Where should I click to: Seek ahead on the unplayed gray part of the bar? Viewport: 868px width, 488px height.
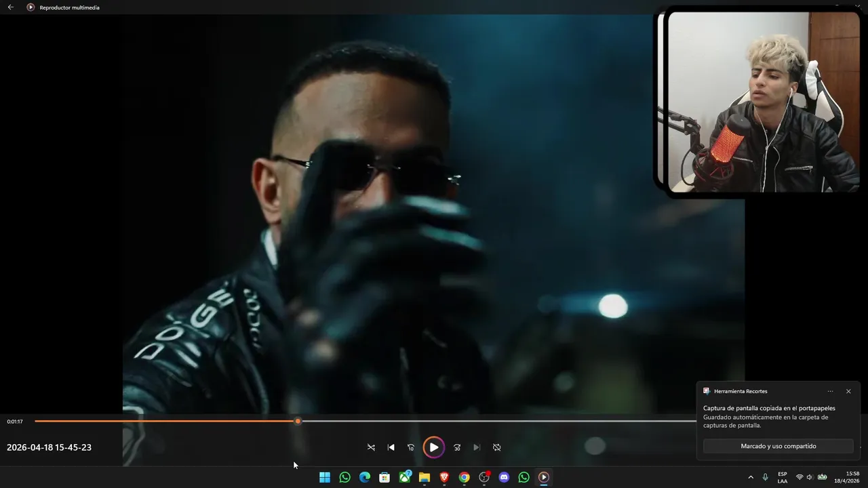pos(498,422)
